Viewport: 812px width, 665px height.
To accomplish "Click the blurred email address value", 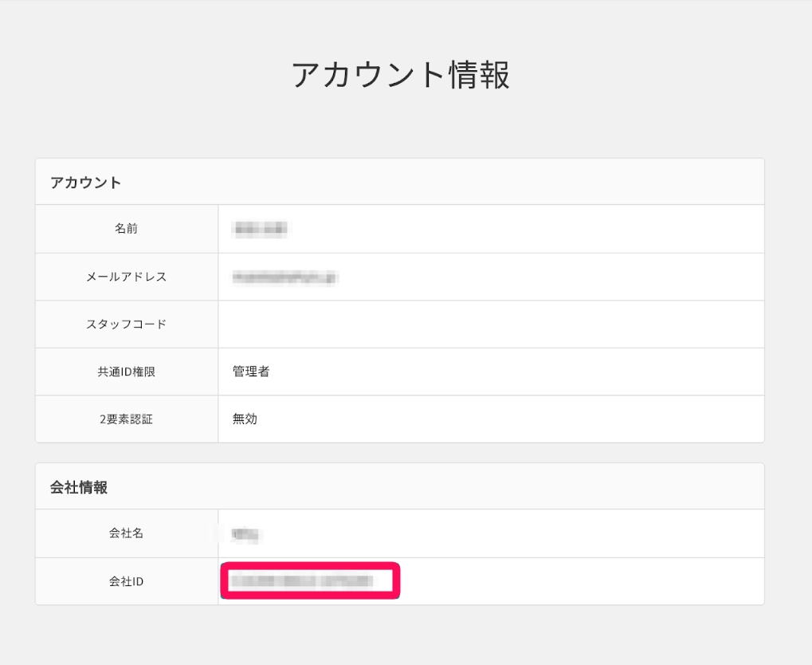I will click(x=284, y=277).
